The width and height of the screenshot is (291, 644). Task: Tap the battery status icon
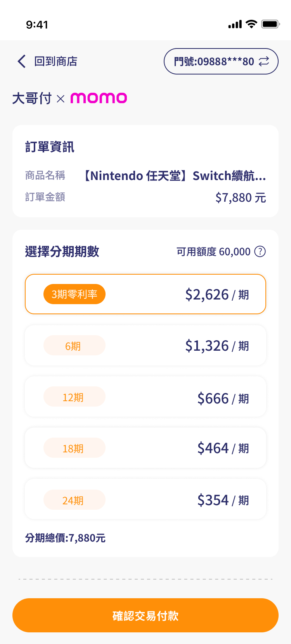click(270, 24)
